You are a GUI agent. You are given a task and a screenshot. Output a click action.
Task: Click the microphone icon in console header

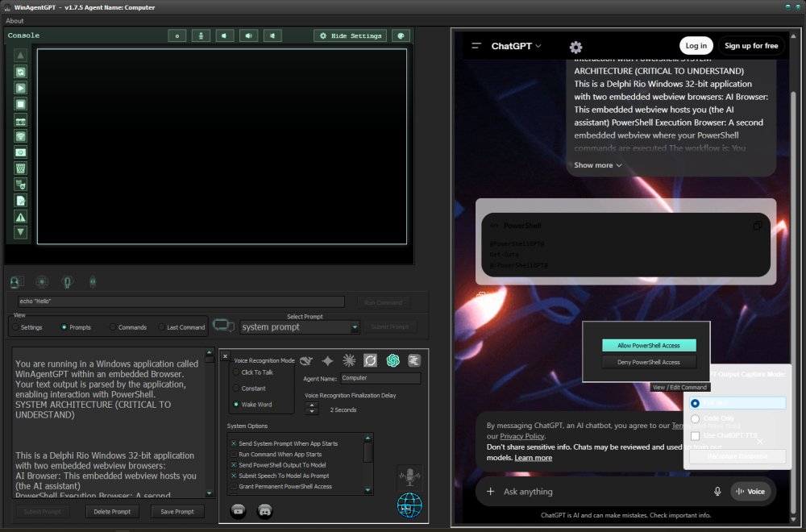tap(201, 35)
